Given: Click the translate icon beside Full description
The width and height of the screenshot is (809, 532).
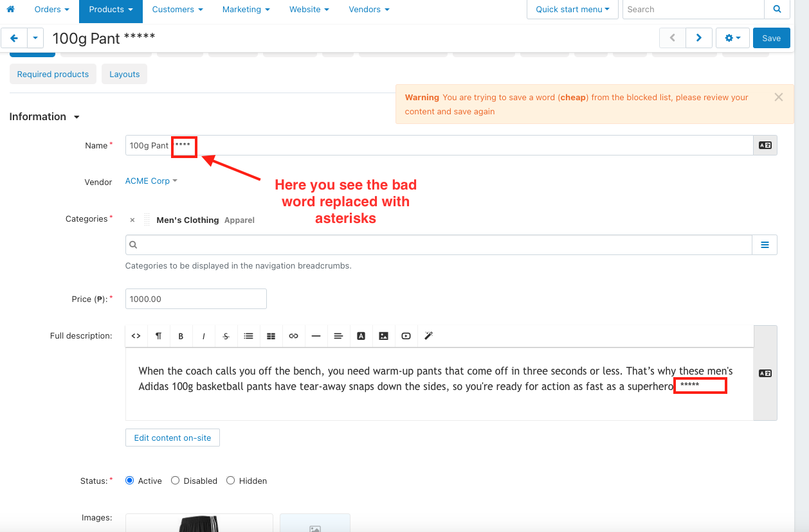Looking at the screenshot, I should 765,373.
